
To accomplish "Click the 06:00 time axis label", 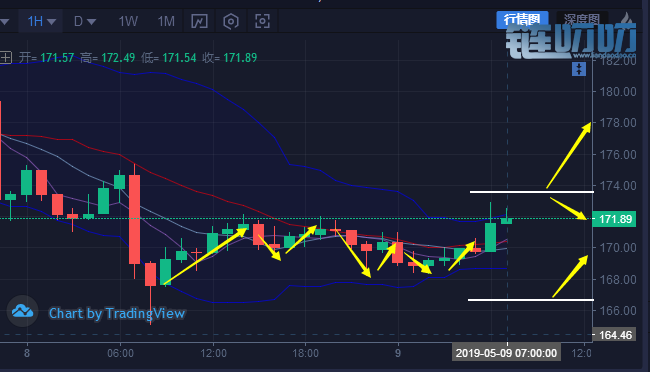I will [121, 353].
